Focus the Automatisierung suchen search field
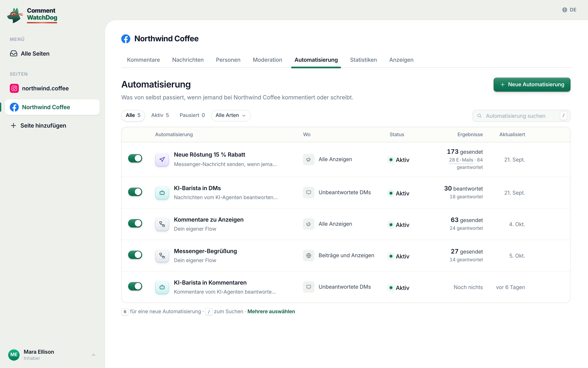This screenshot has width=588, height=368. 521,116
